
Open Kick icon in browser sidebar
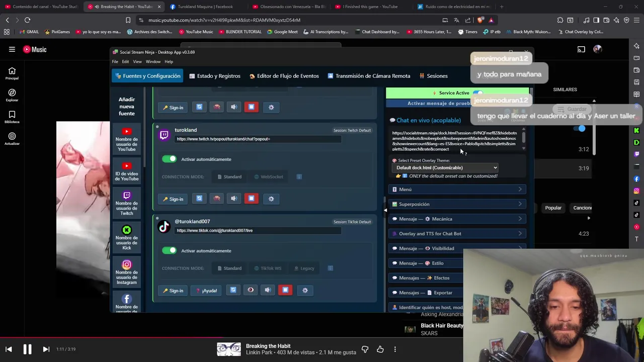coord(636,130)
